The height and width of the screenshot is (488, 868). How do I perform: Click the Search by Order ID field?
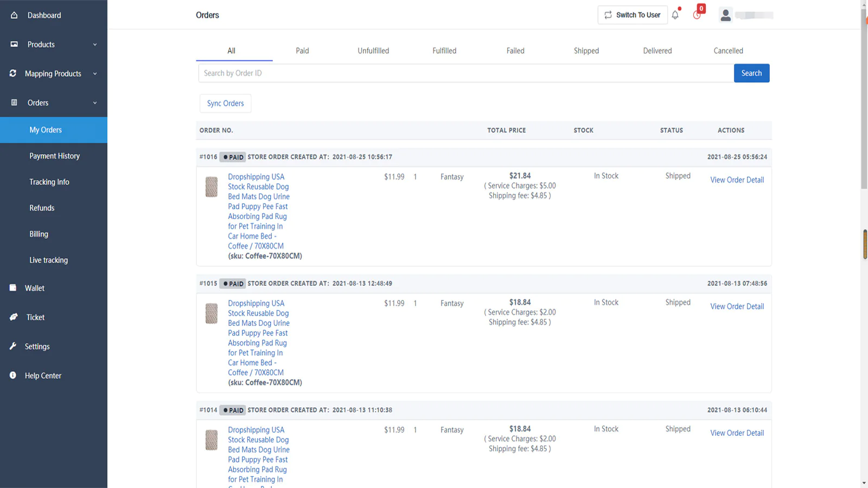point(465,73)
